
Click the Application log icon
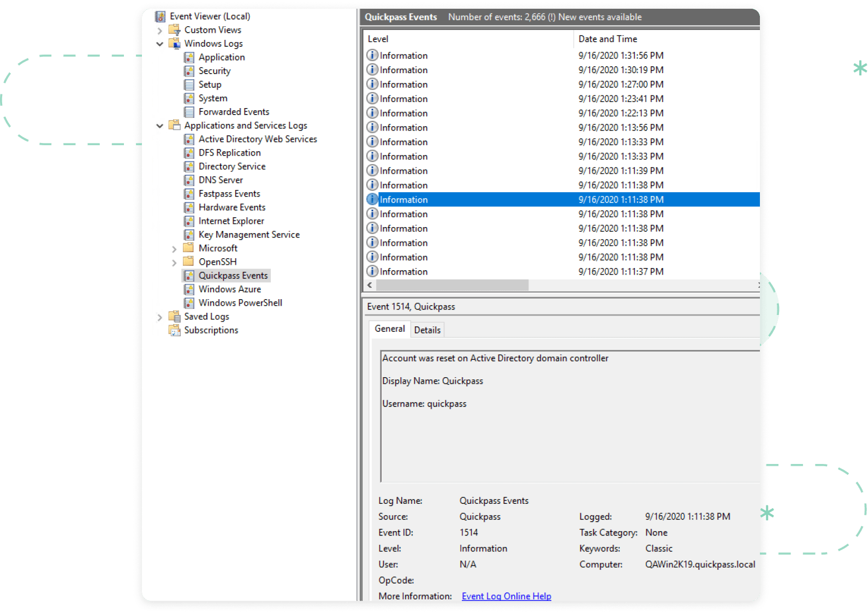pyautogui.click(x=189, y=57)
